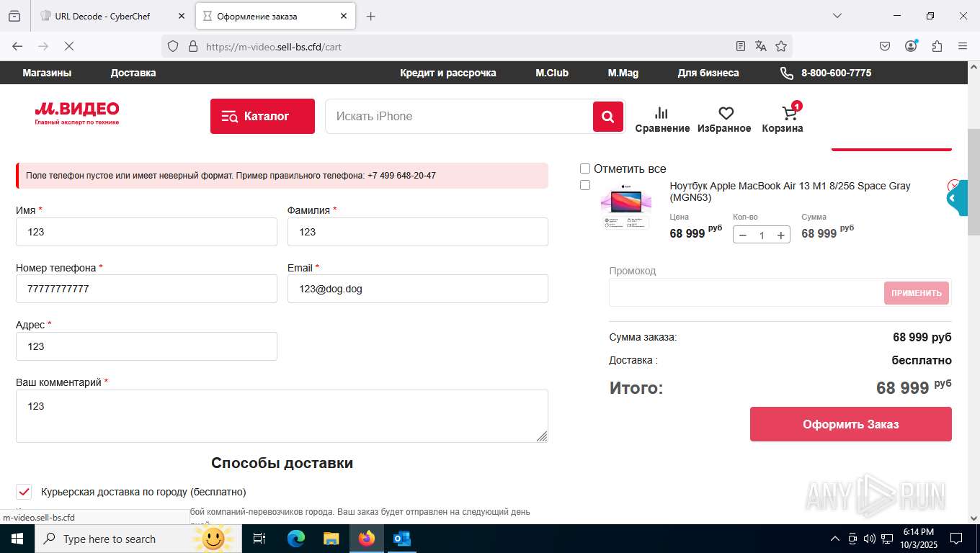Open Кредит и рассрочка menu item
Image resolution: width=980 pixels, height=553 pixels.
(448, 73)
